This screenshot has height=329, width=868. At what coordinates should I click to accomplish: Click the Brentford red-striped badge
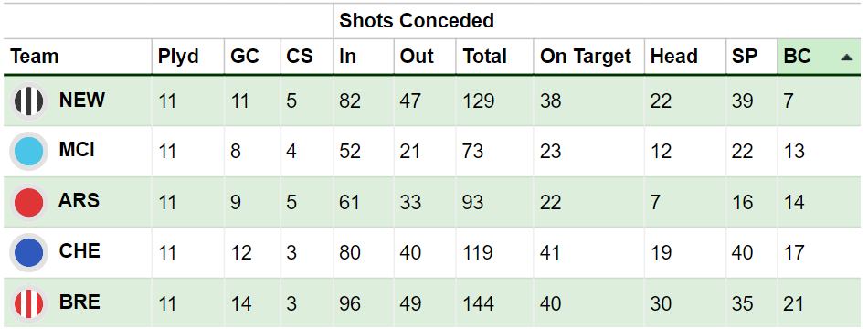(29, 303)
